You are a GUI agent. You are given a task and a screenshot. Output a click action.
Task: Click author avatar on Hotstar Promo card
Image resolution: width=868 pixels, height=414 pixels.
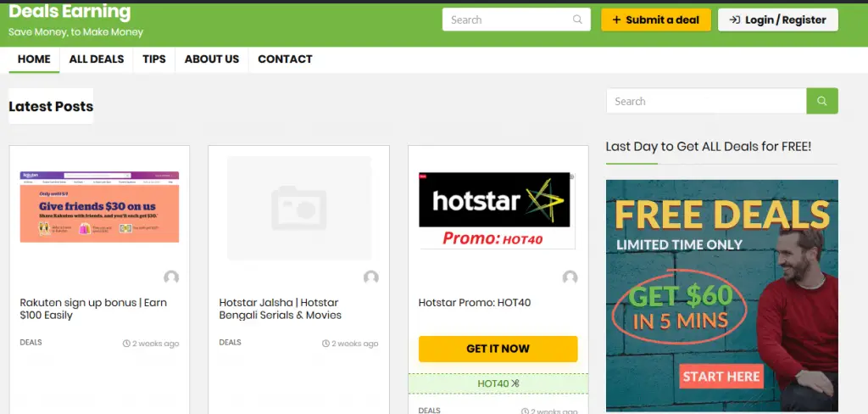(x=570, y=277)
